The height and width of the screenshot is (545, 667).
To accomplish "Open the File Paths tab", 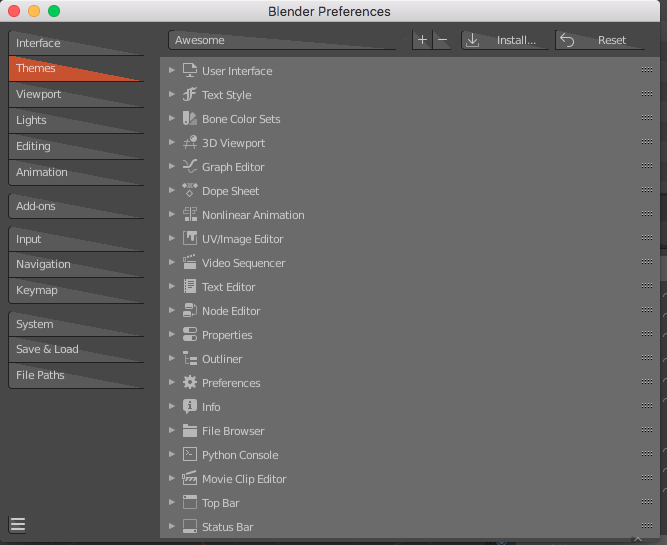I will (x=76, y=376).
